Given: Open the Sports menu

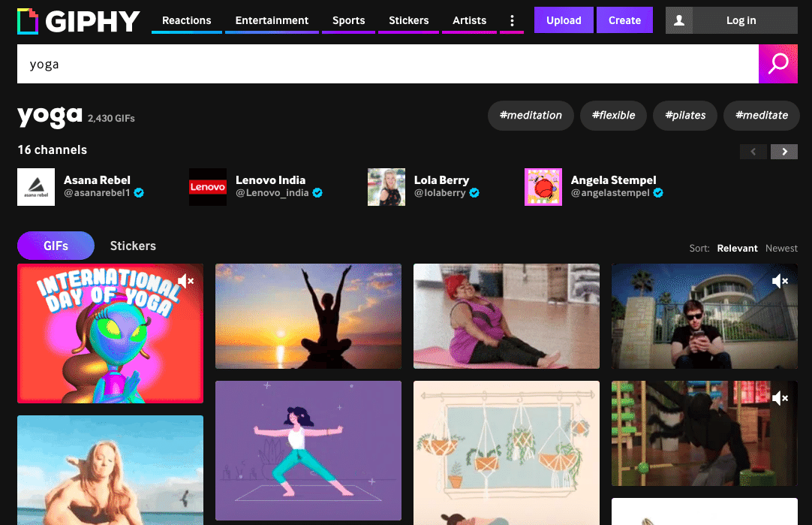Looking at the screenshot, I should [x=348, y=20].
